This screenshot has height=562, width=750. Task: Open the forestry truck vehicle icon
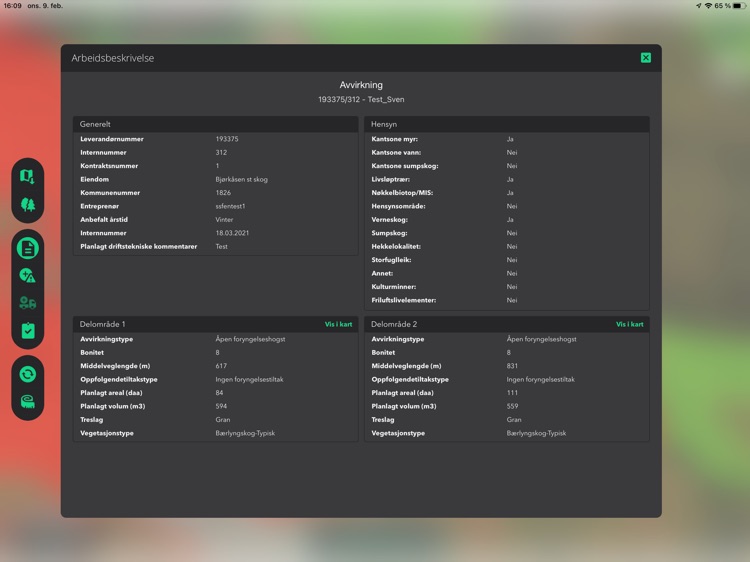[28, 303]
